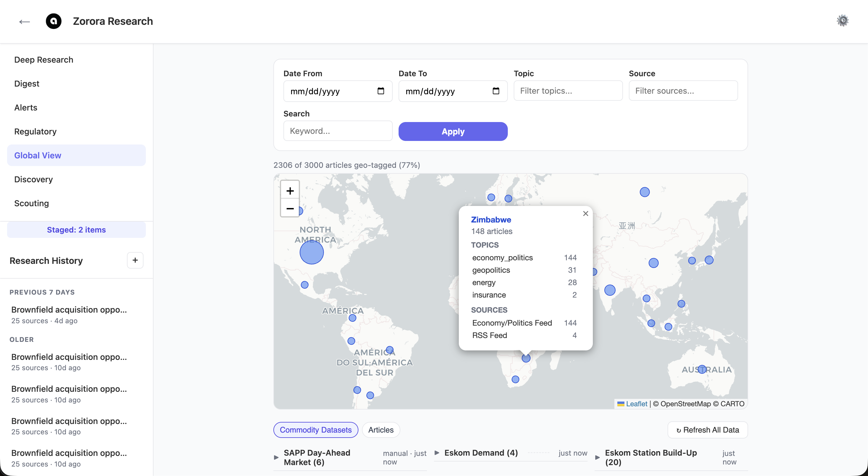Type a keyword in the Search field
The height and width of the screenshot is (476, 868).
point(338,131)
